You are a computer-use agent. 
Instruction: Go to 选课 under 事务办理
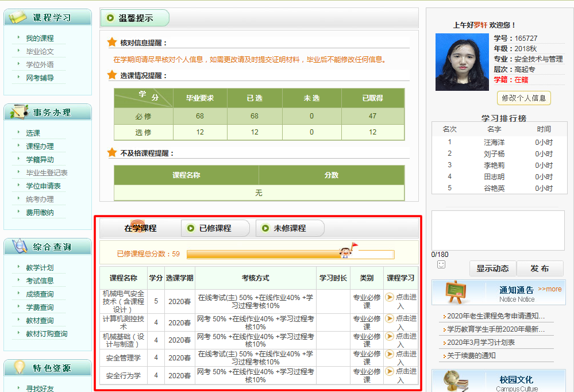pyautogui.click(x=33, y=133)
